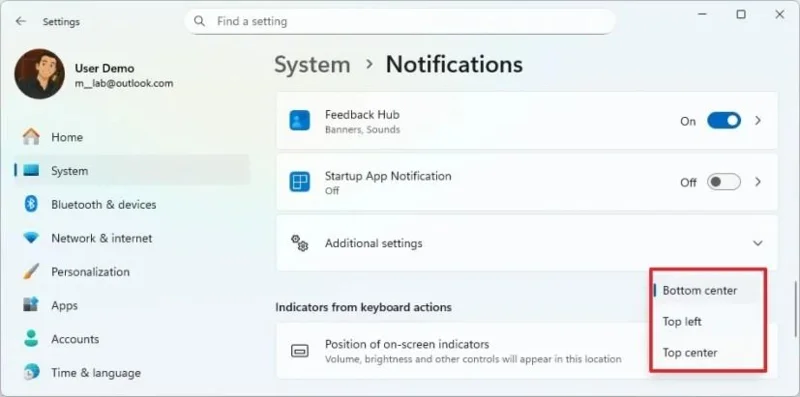Expand the Additional settings chevron
The image size is (800, 397).
coord(758,243)
